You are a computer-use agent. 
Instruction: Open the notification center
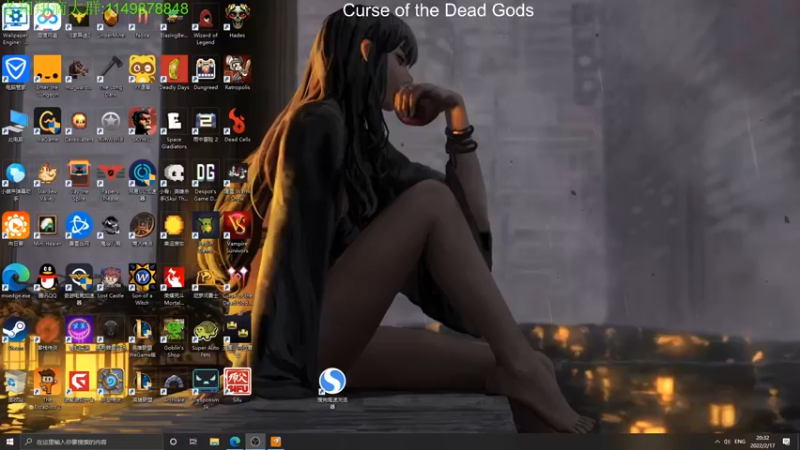click(786, 441)
